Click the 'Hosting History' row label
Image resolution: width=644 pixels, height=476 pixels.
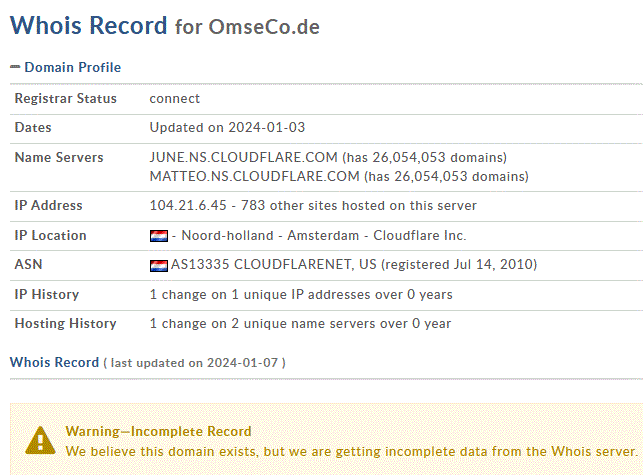[x=66, y=324]
